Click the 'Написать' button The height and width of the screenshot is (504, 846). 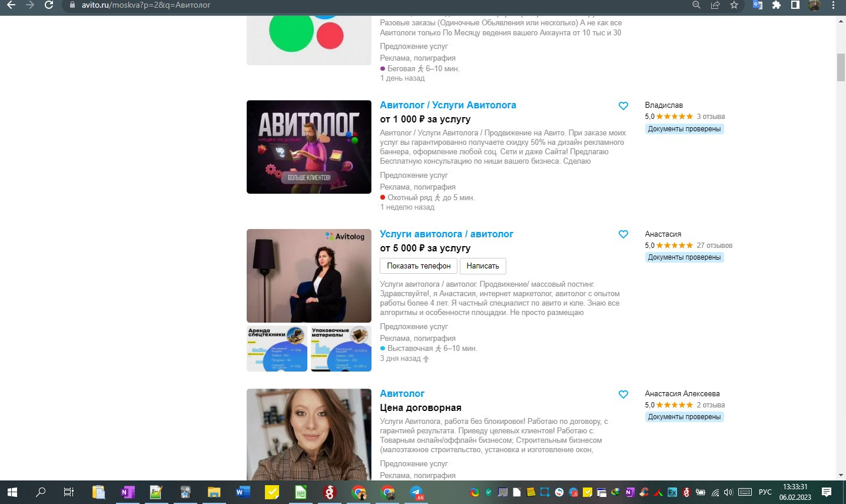click(483, 266)
